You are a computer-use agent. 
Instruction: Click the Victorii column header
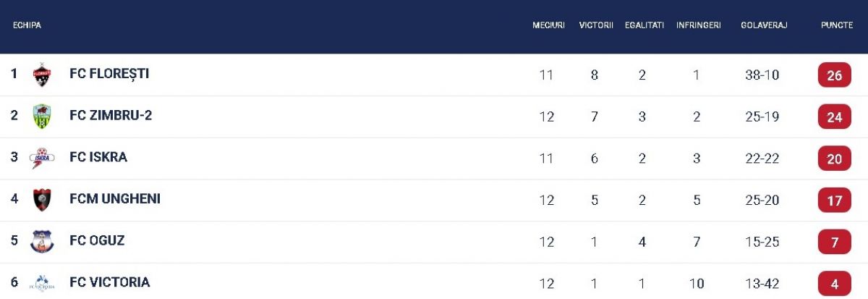click(596, 25)
